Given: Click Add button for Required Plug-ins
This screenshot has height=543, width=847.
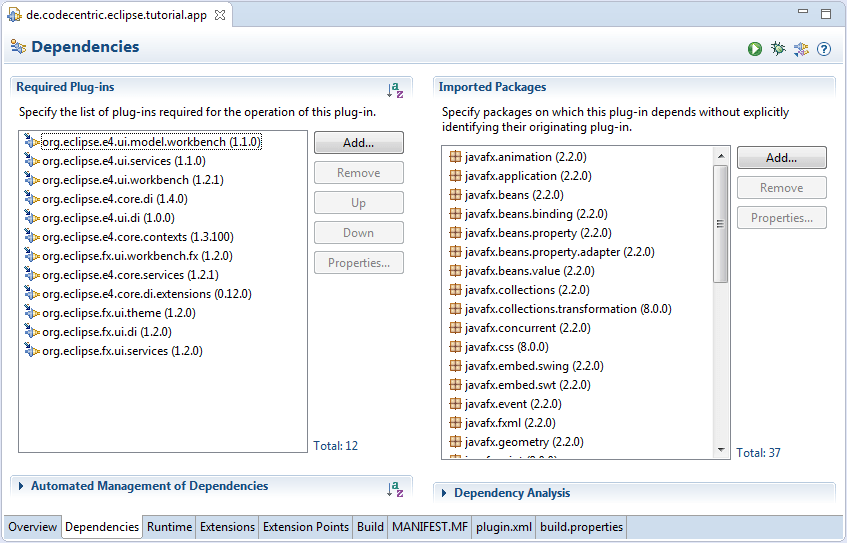Looking at the screenshot, I should point(358,143).
